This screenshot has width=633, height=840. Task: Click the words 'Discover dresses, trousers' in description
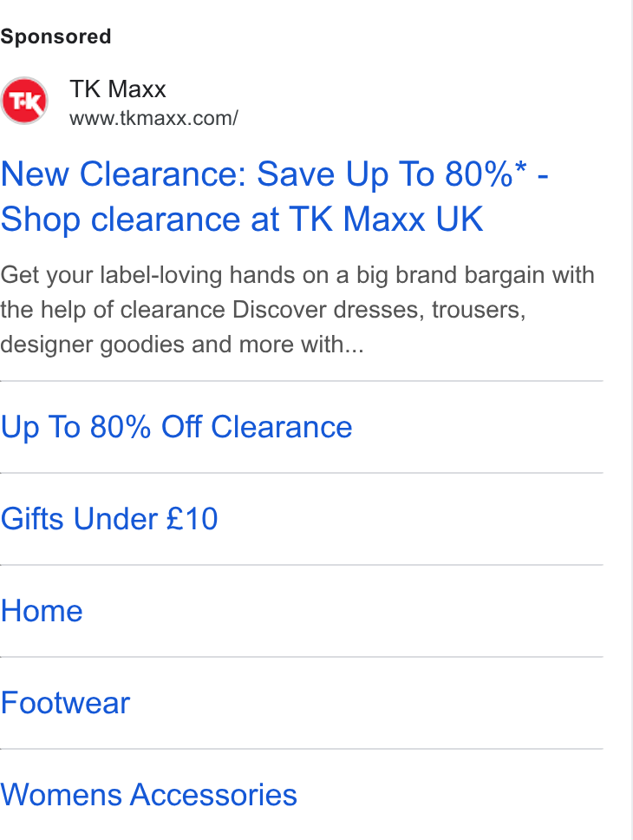(379, 310)
